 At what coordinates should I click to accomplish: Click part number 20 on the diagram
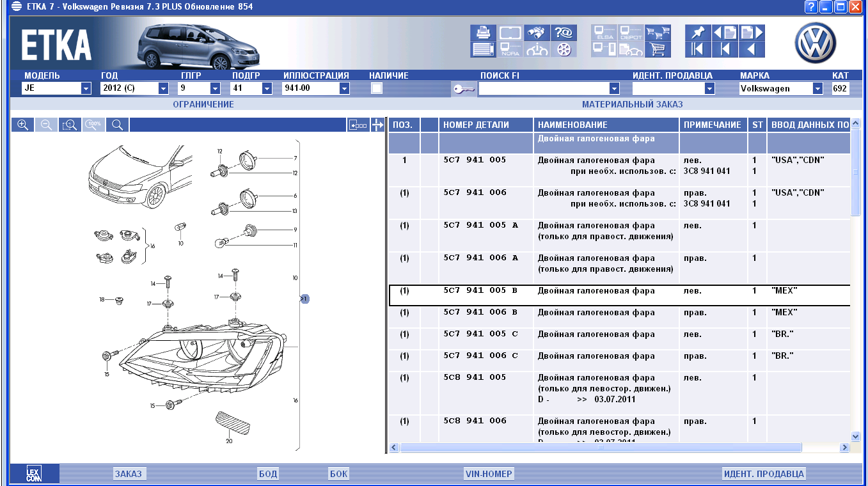tap(229, 441)
